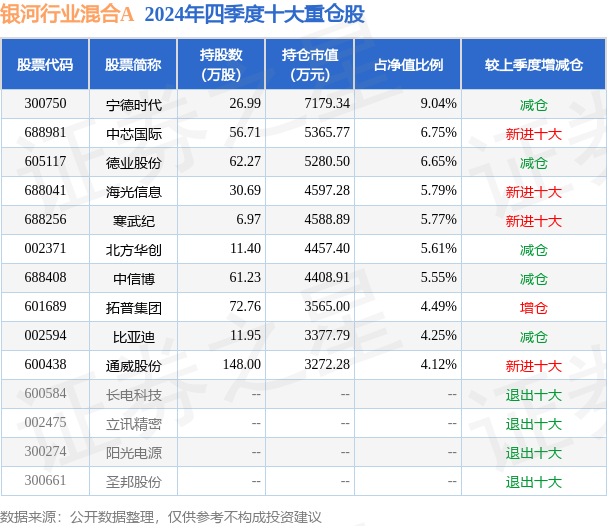The width and height of the screenshot is (607, 526).
Task: Click net value ratio 4.12%
Action: click(x=438, y=365)
